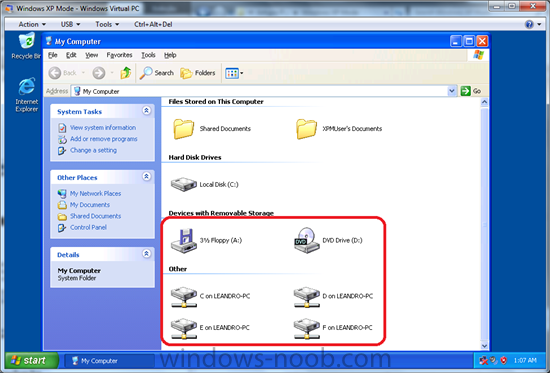550x373 pixels.
Task: Click the Start button
Action: click(32, 360)
